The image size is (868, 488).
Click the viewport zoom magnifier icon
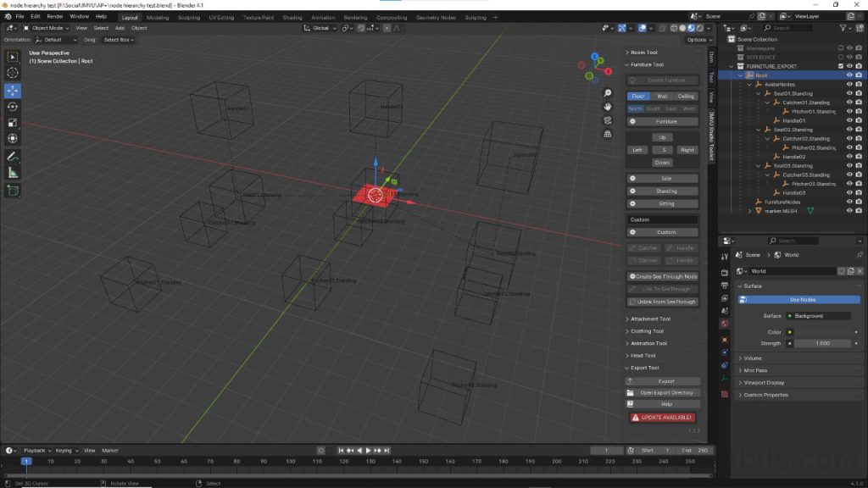click(x=608, y=92)
